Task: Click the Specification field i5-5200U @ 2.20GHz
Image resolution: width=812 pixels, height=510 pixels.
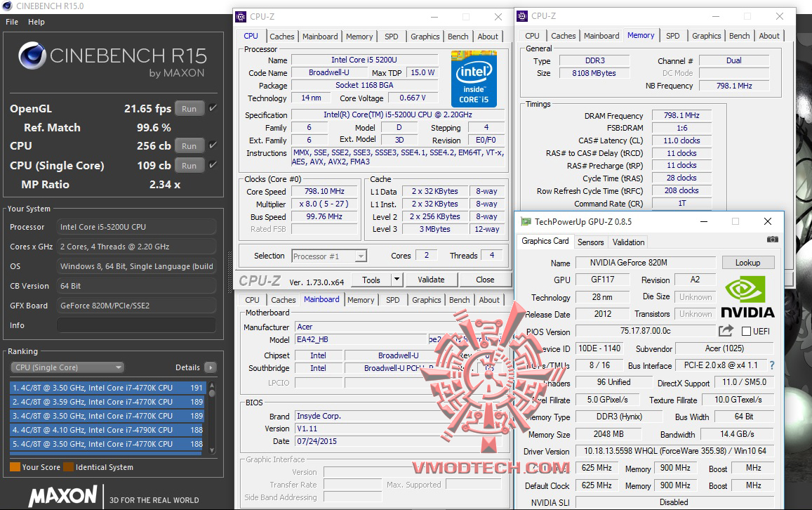Action: coord(398,115)
